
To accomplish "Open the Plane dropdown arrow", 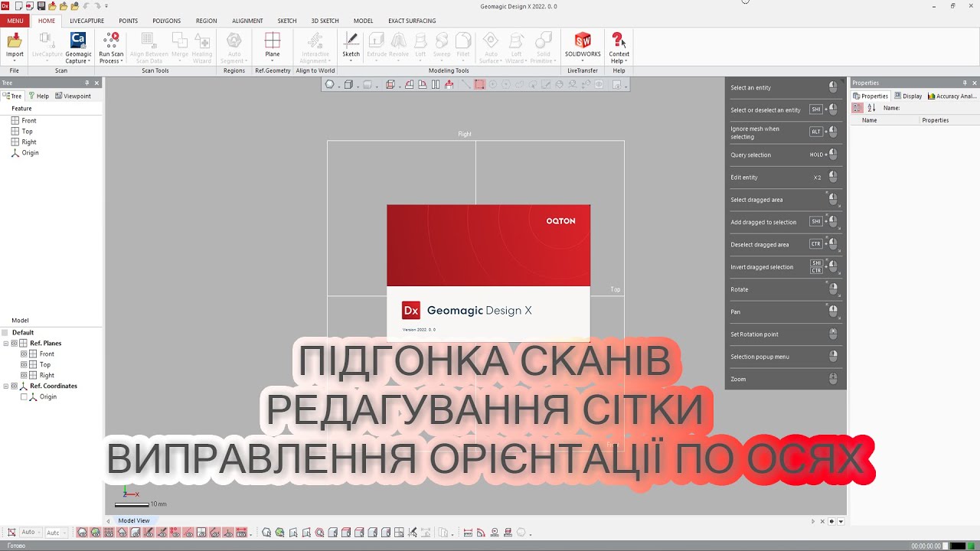I will 273,60.
